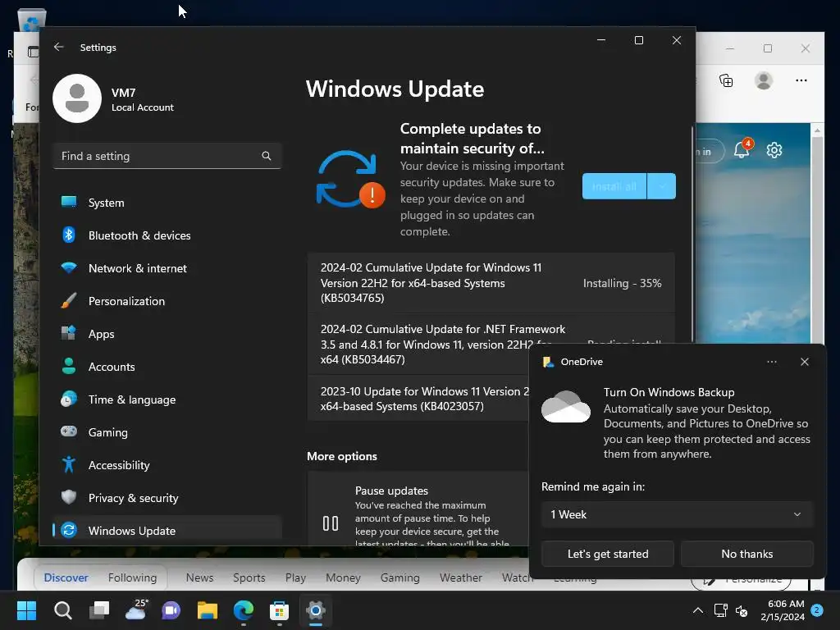Open Accessibility settings category
This screenshot has height=630, width=840.
click(x=167, y=465)
